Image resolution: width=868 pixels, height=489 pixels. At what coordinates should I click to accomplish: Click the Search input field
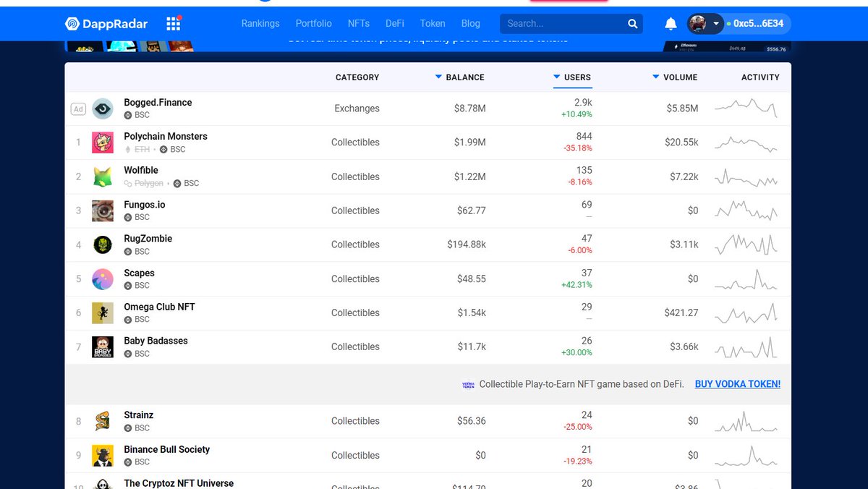564,24
